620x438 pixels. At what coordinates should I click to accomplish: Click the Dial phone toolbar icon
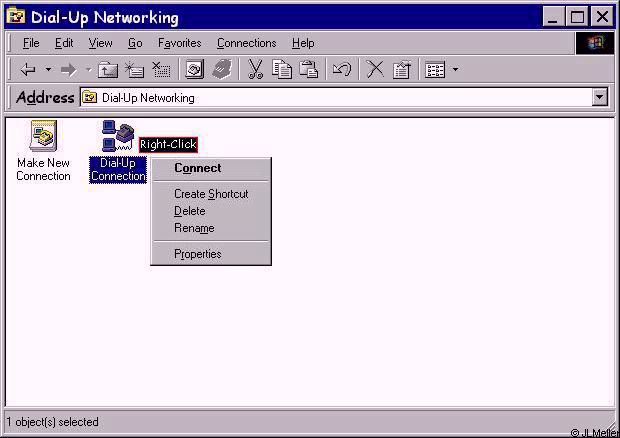click(195, 69)
